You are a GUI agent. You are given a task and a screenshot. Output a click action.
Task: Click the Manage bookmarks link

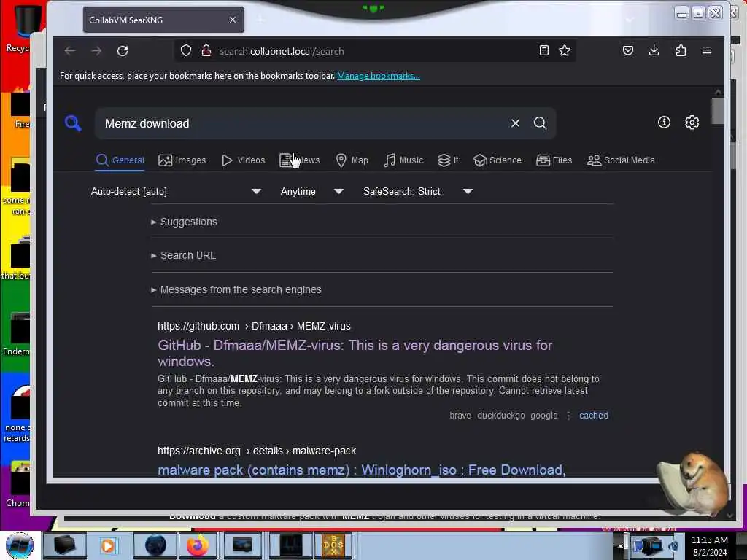pos(379,76)
